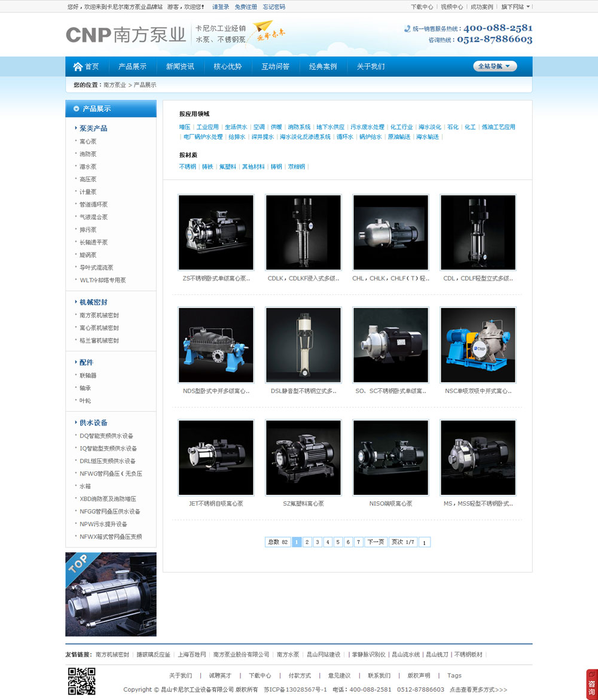
Task: Open the ZS stainless steel pump thumbnail
Action: (x=216, y=232)
